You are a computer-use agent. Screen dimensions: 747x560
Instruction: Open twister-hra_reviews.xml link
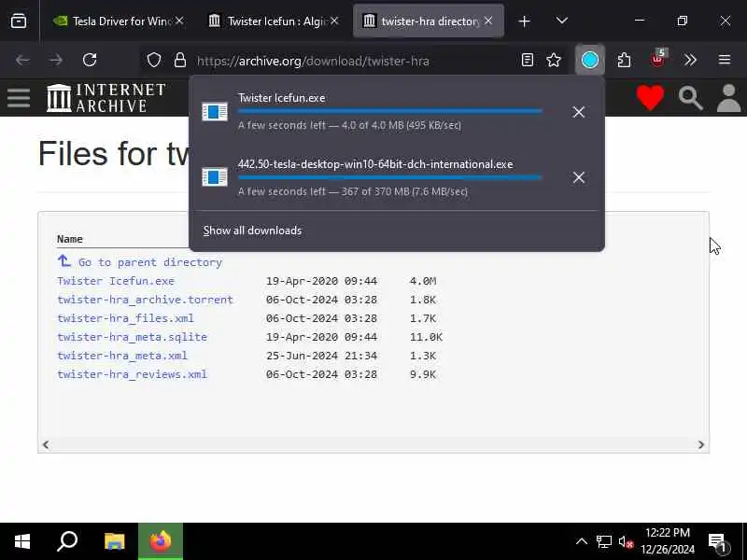pos(132,374)
